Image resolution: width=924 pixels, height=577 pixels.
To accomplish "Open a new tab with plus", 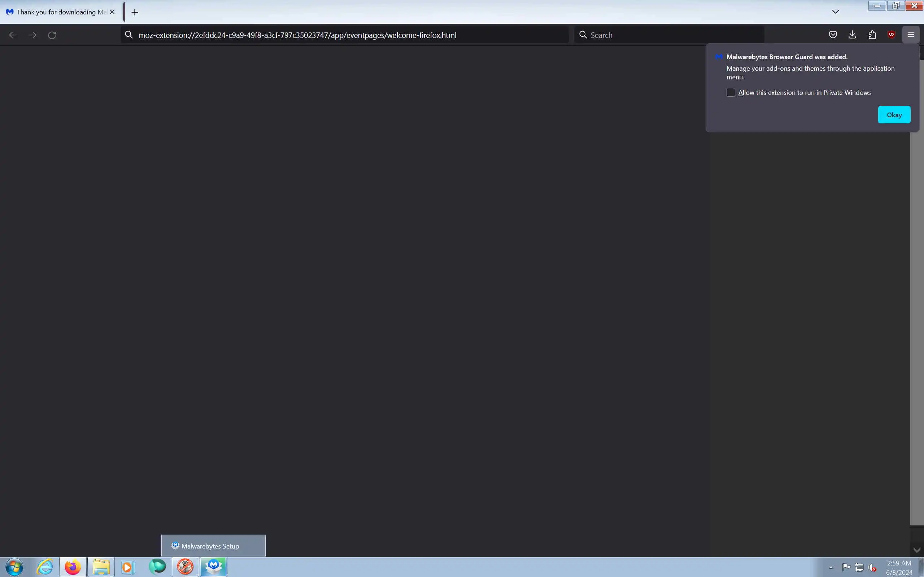I will pyautogui.click(x=134, y=12).
